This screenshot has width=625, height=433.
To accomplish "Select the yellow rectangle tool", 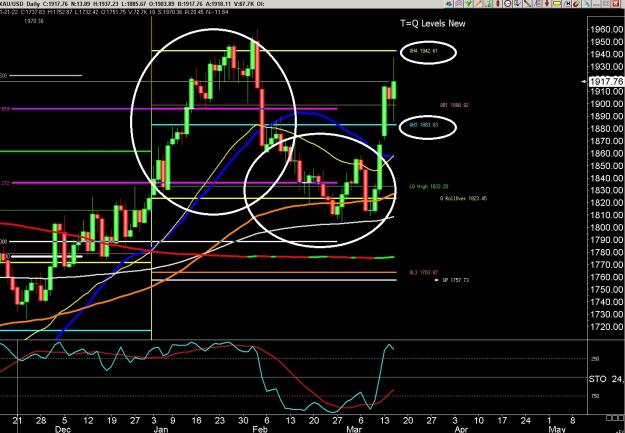I will (x=557, y=4).
